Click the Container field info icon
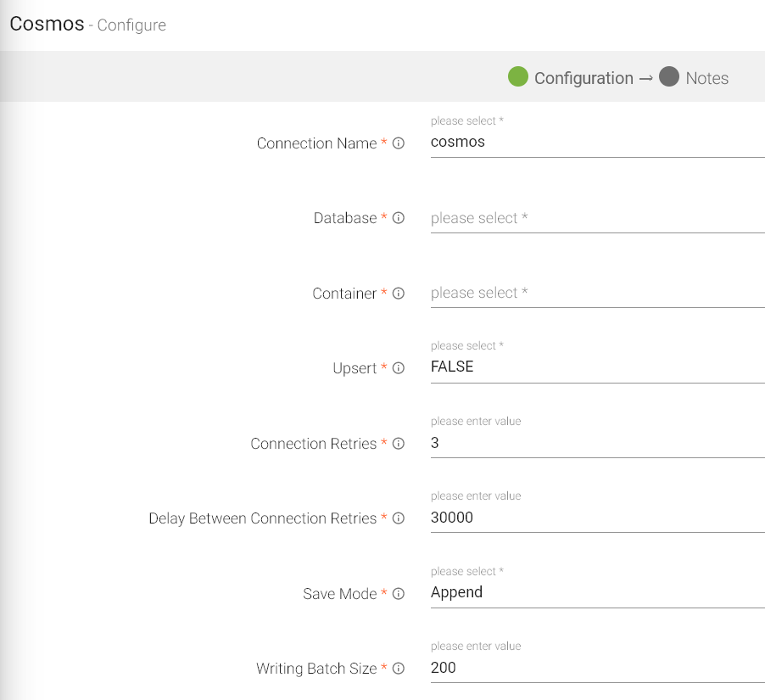765x700 pixels. (399, 294)
